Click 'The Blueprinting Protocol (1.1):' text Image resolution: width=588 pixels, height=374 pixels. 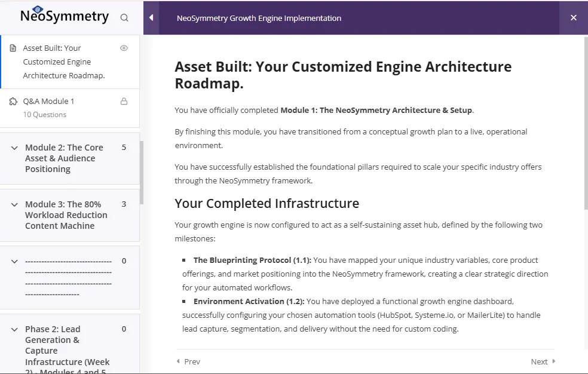click(252, 260)
